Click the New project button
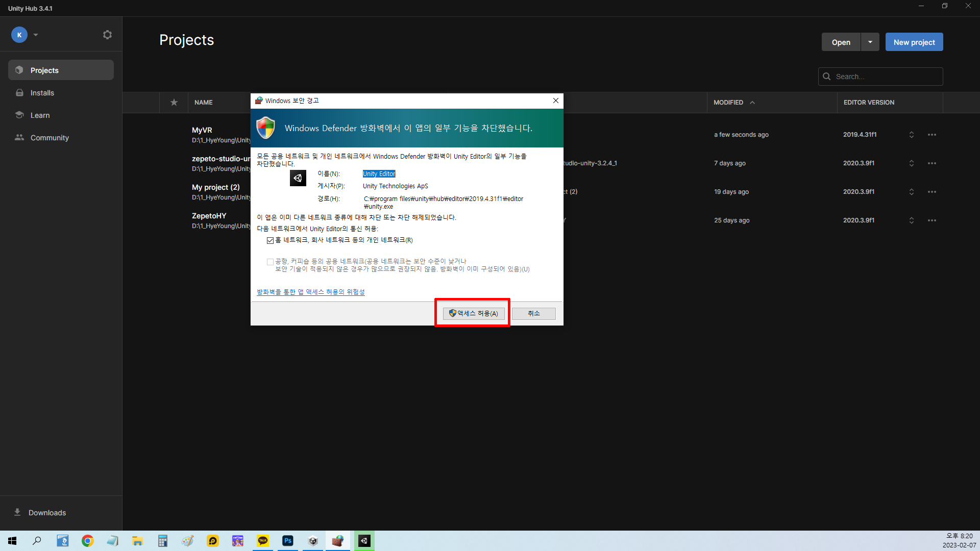 [x=914, y=42]
